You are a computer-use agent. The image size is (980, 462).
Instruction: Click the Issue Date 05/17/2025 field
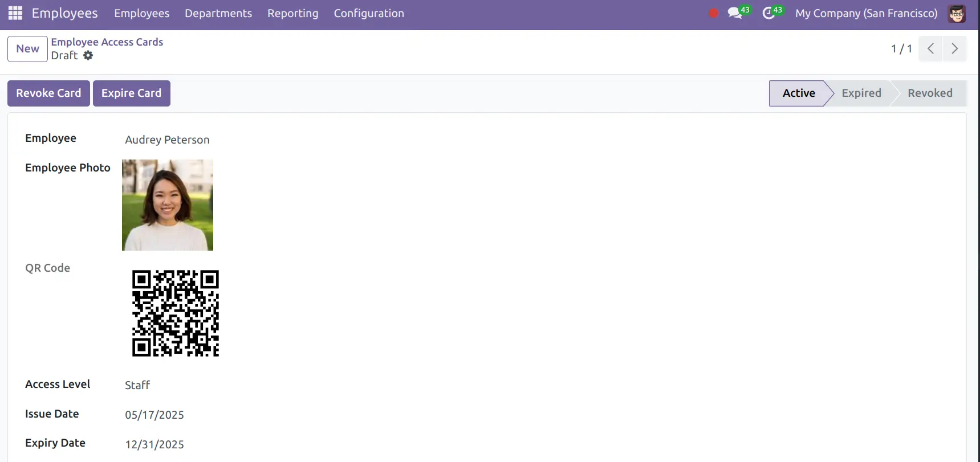click(154, 415)
